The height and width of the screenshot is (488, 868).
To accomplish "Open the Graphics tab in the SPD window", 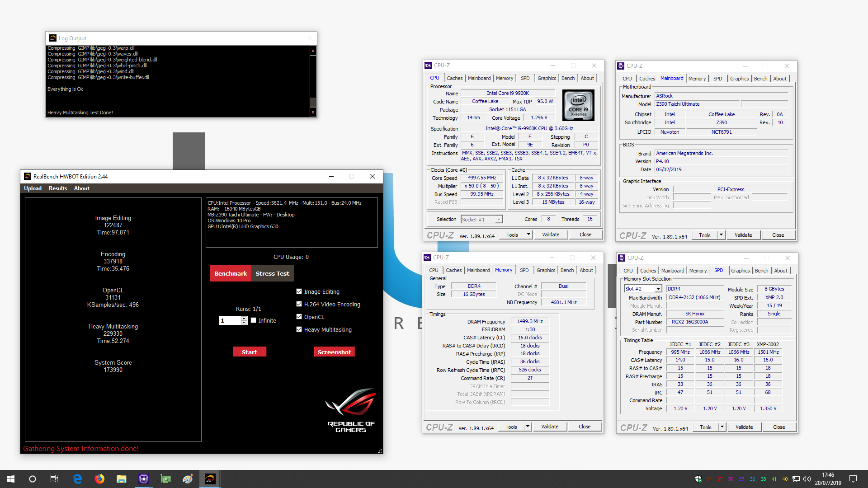I will tap(740, 271).
